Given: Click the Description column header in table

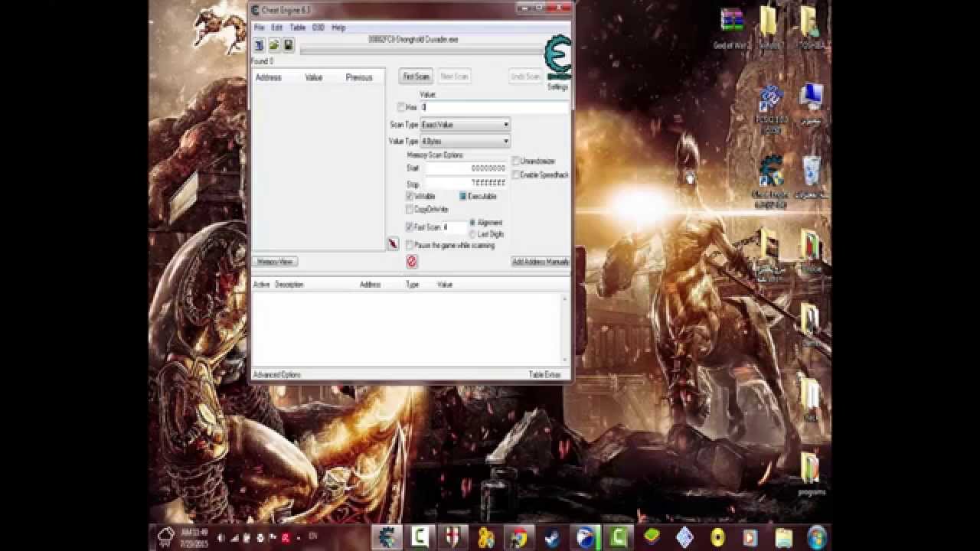Looking at the screenshot, I should (x=289, y=285).
